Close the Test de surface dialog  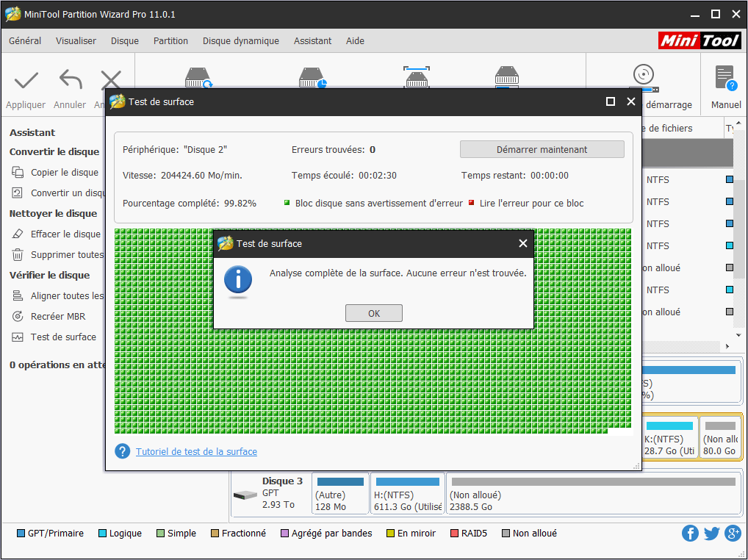tap(630, 101)
